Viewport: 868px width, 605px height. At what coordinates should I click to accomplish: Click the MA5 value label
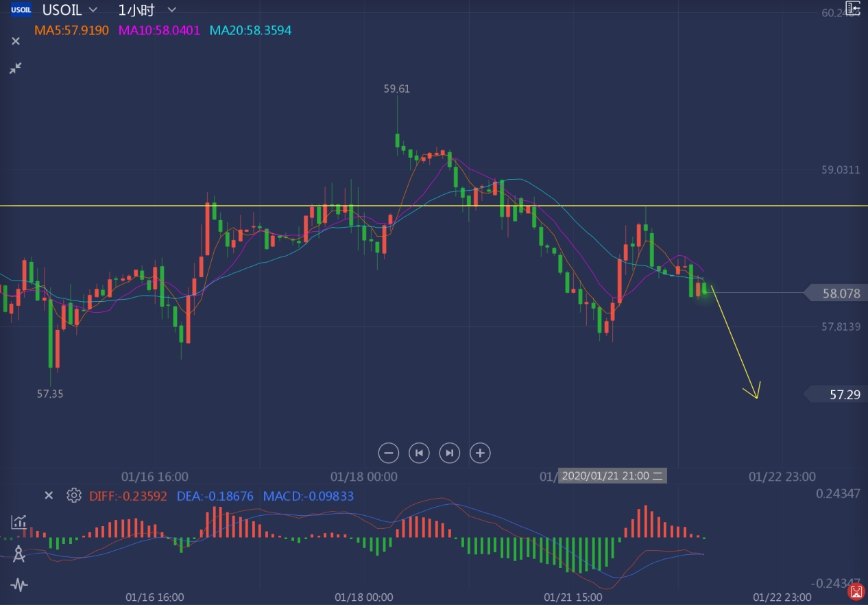coord(71,30)
